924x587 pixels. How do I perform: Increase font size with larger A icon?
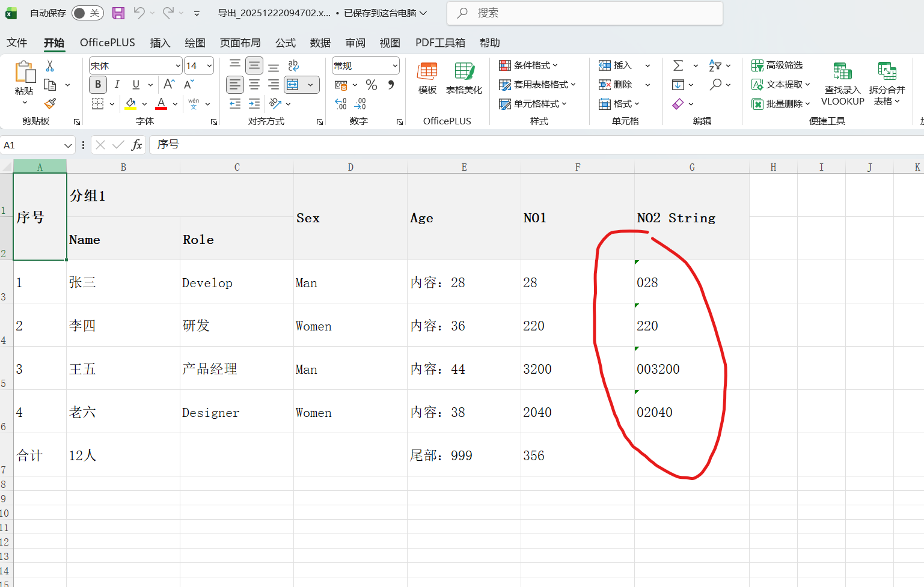click(x=170, y=85)
